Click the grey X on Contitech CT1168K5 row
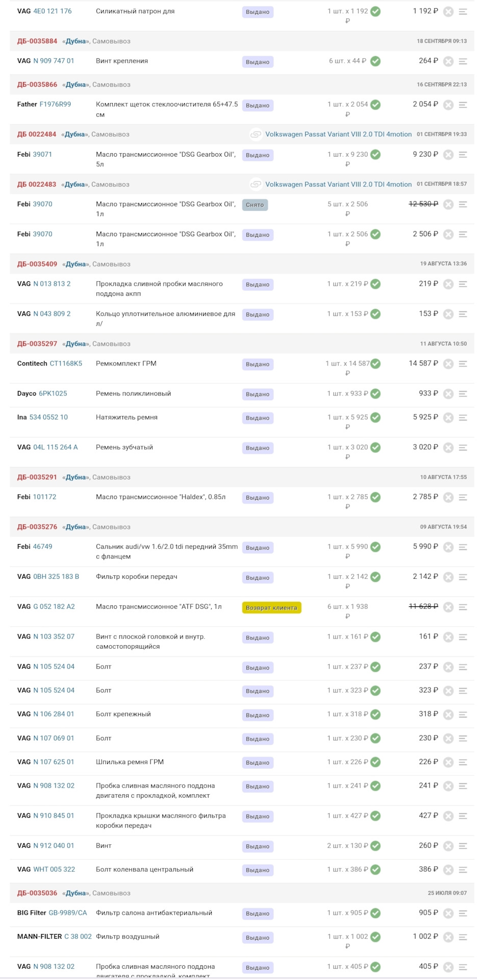The width and height of the screenshot is (477, 980). (x=448, y=364)
